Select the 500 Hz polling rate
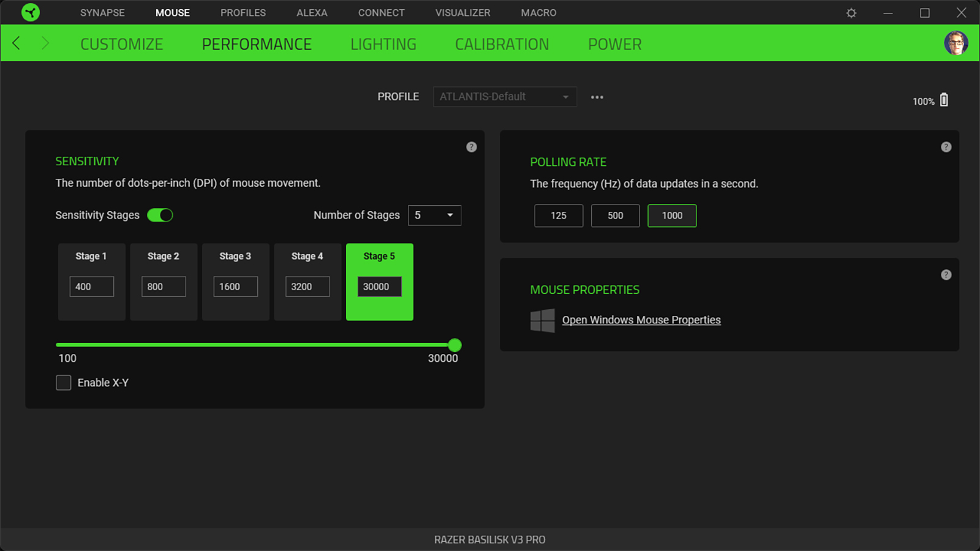 [x=615, y=216]
